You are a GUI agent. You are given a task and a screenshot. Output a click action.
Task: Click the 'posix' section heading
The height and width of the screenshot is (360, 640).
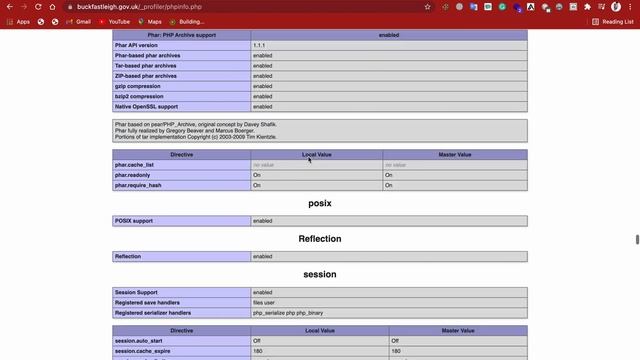click(320, 203)
